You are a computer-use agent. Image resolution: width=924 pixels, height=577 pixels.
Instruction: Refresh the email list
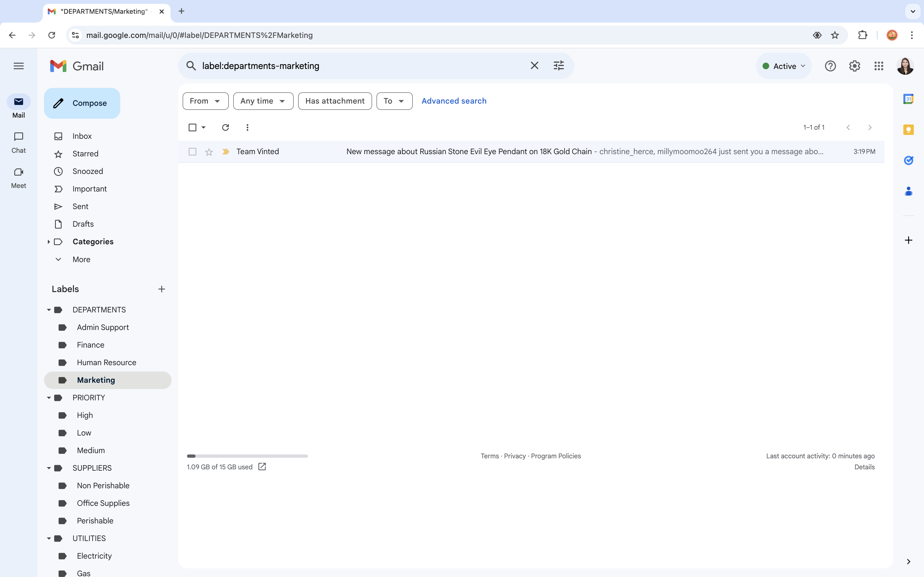point(225,127)
